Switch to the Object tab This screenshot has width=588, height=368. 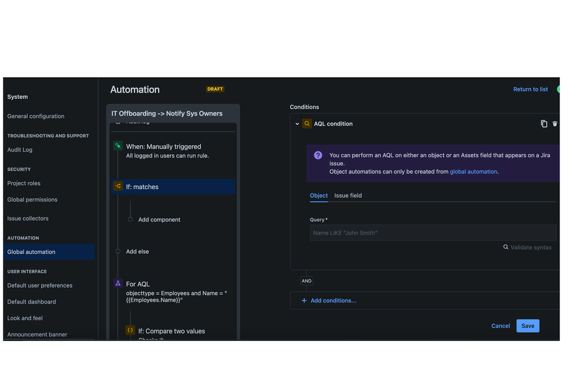(318, 195)
